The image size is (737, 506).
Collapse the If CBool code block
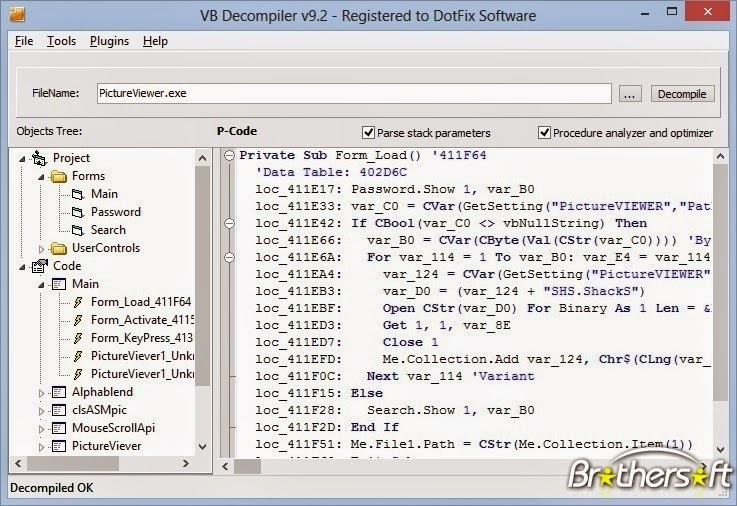(229, 223)
